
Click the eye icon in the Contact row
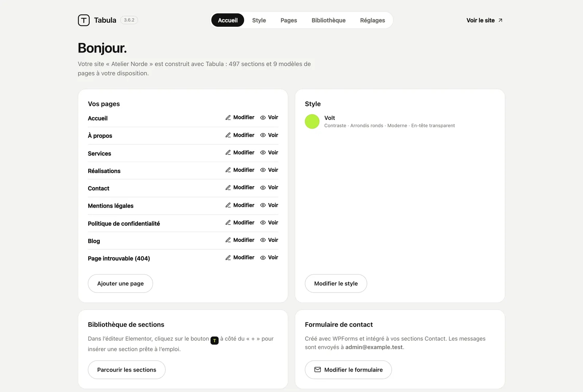[x=263, y=188]
